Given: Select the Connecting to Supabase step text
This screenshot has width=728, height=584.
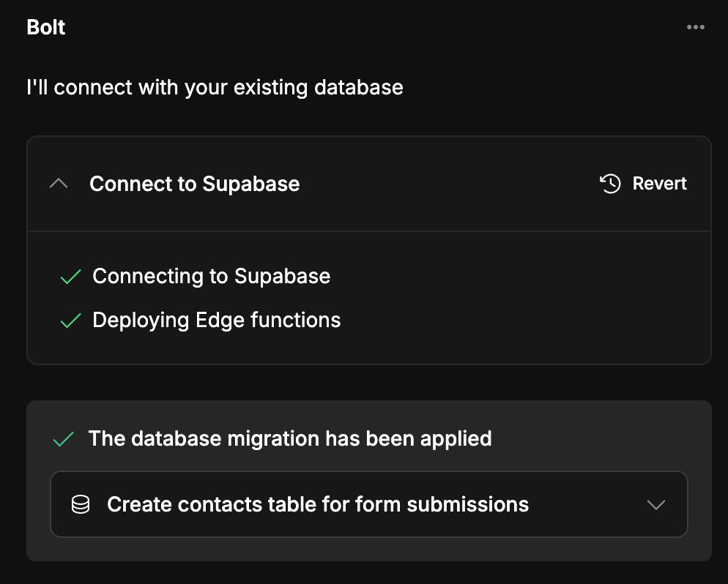Looking at the screenshot, I should (x=211, y=277).
